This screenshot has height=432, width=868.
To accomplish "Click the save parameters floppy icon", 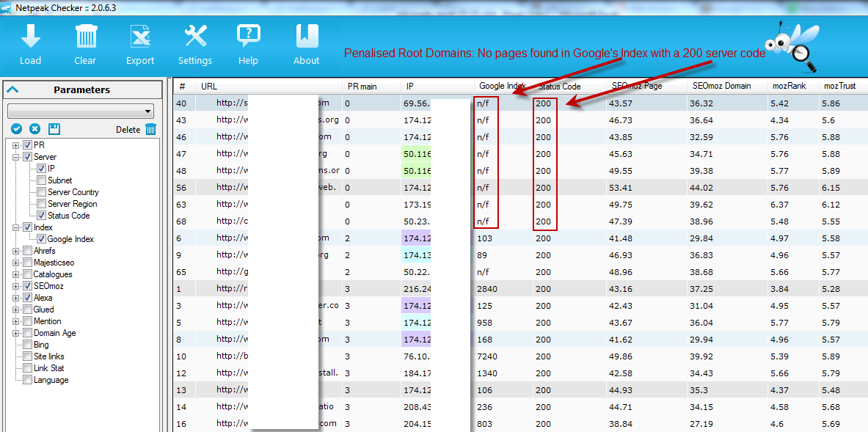I will [x=54, y=129].
